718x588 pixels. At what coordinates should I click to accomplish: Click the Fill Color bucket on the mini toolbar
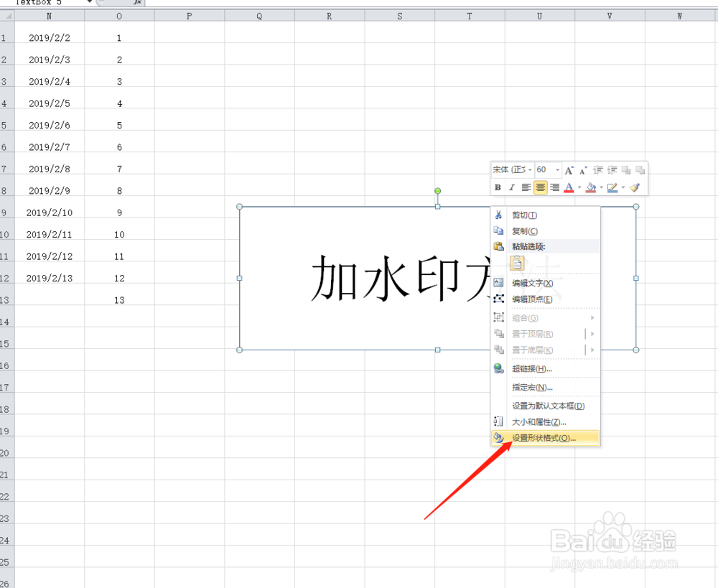click(x=591, y=187)
